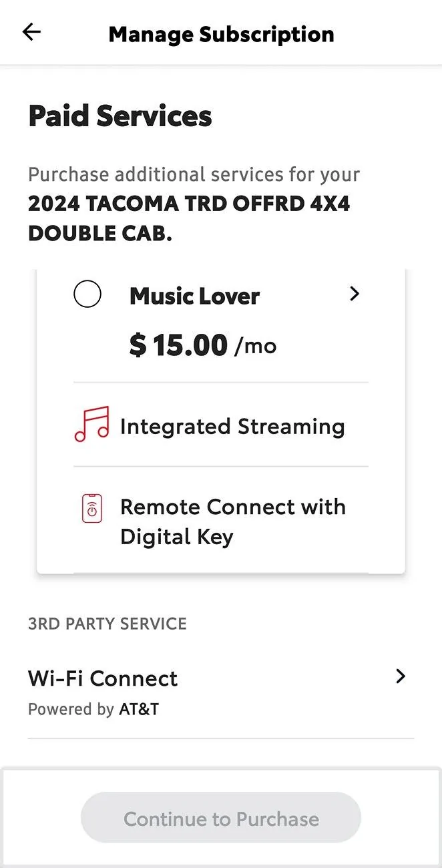Tap the Manage Subscription header title

221,34
